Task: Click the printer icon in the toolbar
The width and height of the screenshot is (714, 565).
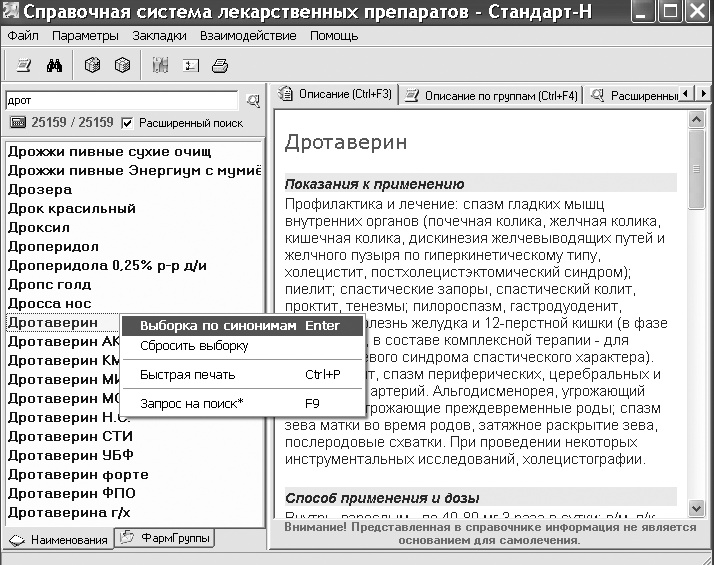Action: 220,66
